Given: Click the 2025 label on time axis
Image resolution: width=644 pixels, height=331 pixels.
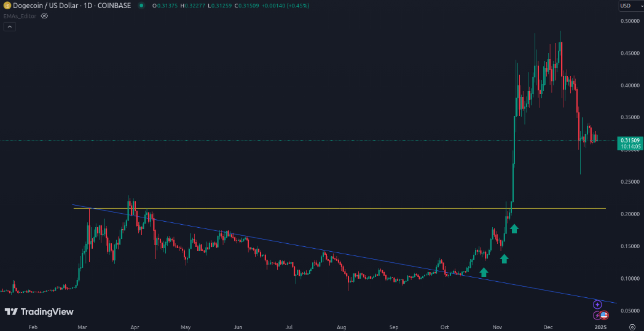Looking at the screenshot, I should pos(600,327).
